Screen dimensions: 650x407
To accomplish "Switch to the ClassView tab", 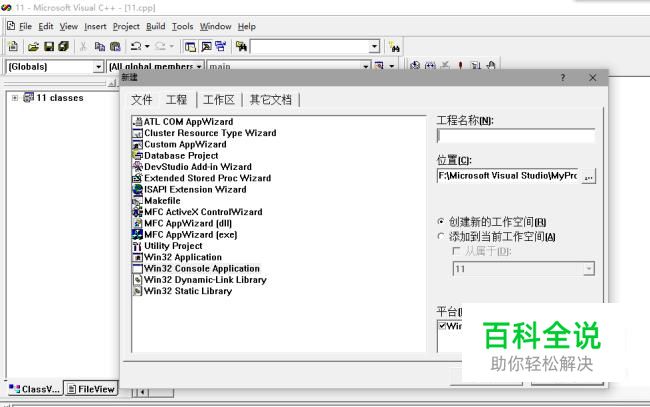I will [35, 389].
